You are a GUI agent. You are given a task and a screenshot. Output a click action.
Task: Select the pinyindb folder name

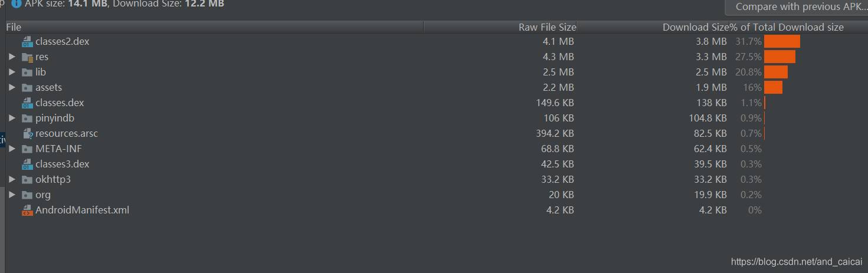click(x=55, y=119)
